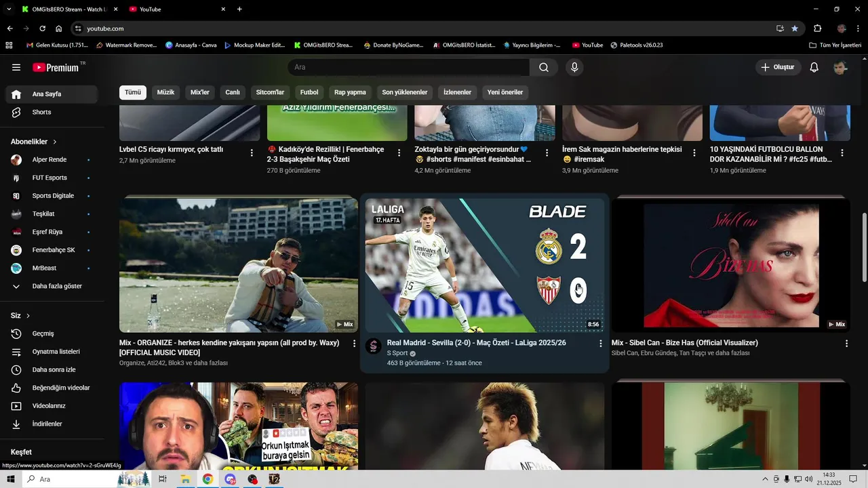Viewport: 868px width, 488px height.
Task: Open options for Lvbel C5 video
Action: (252, 153)
